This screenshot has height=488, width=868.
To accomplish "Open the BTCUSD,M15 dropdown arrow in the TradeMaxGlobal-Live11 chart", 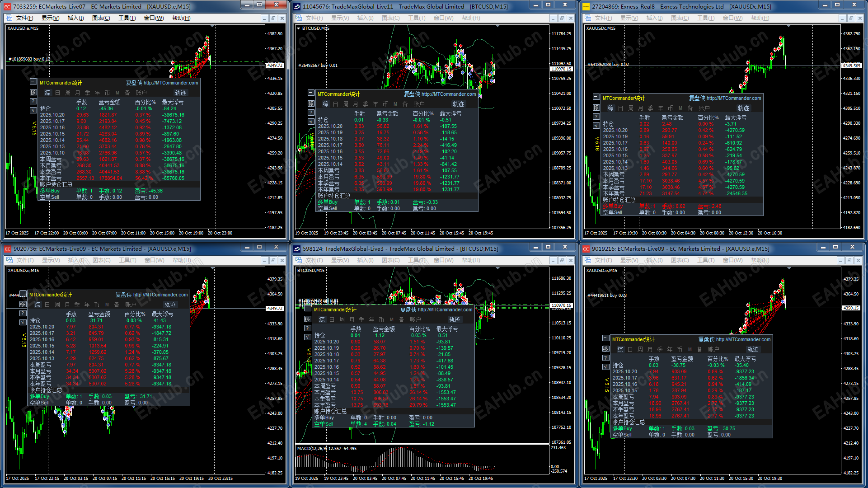I will [x=298, y=28].
